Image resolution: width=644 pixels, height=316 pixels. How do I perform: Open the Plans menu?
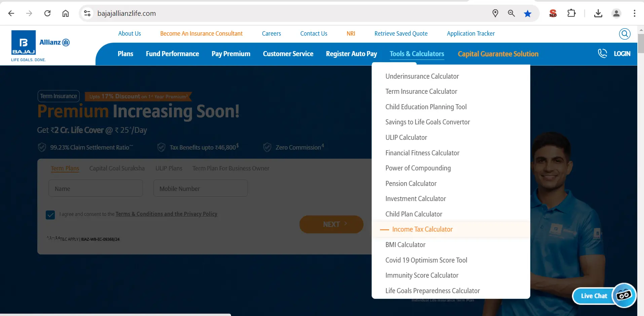point(125,54)
